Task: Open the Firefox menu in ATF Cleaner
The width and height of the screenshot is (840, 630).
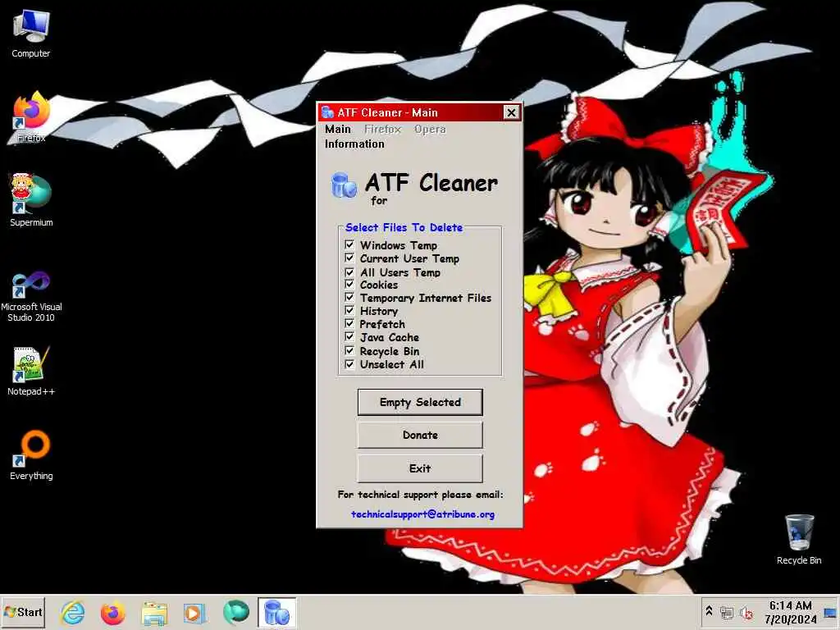Action: [x=382, y=129]
